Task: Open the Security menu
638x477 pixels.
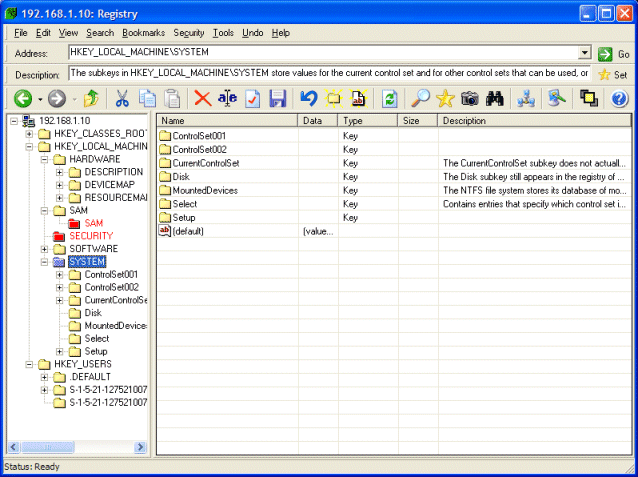Action: pos(189,33)
